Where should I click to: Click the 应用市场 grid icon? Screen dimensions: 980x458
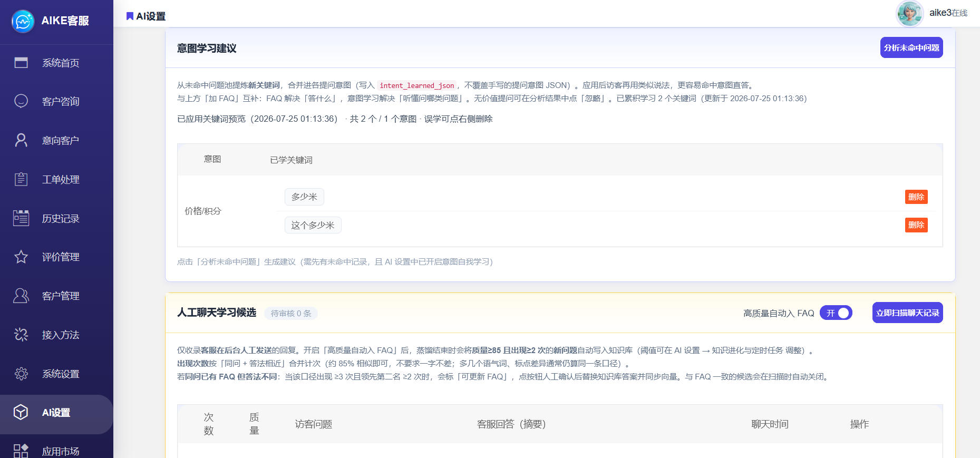click(x=21, y=451)
